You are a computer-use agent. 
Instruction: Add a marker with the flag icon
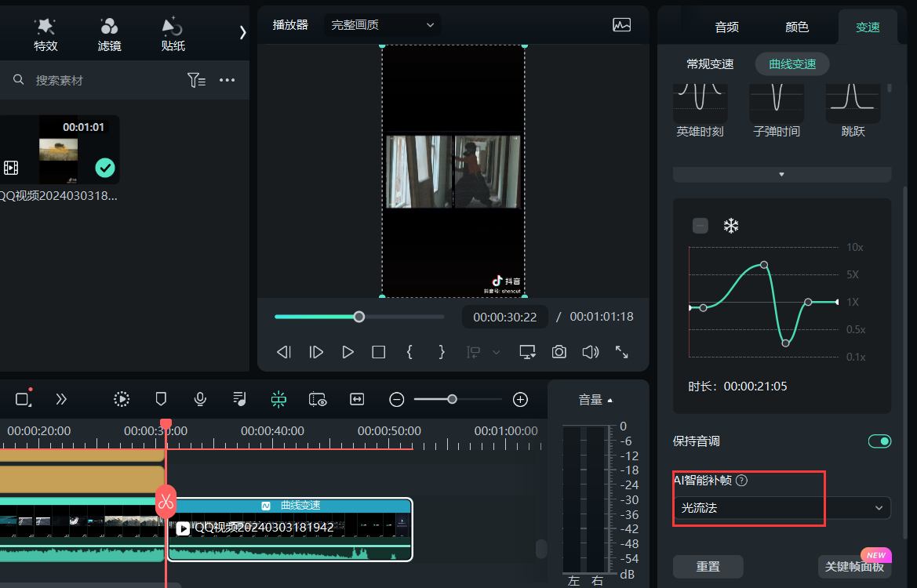click(x=161, y=399)
